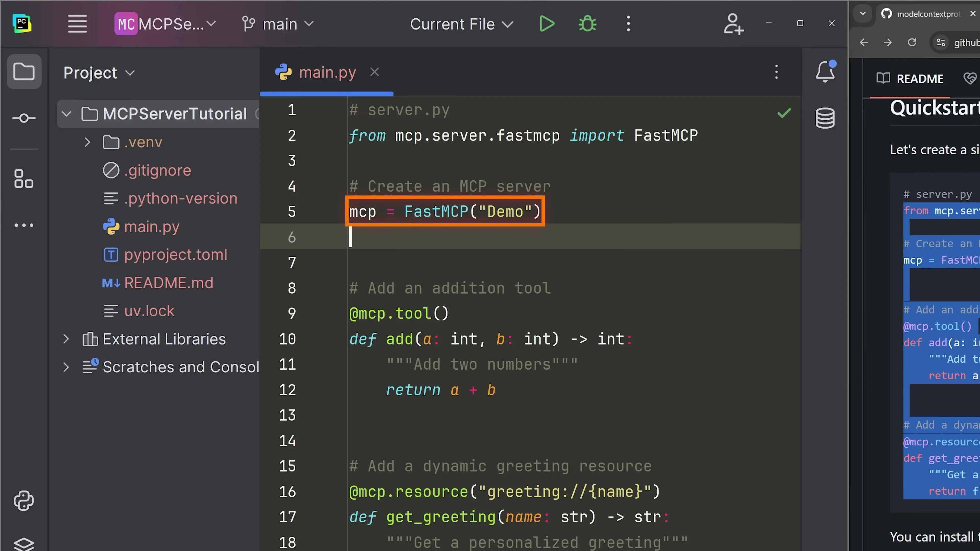
Task: Open editor tab options three-dot menu
Action: coord(776,72)
